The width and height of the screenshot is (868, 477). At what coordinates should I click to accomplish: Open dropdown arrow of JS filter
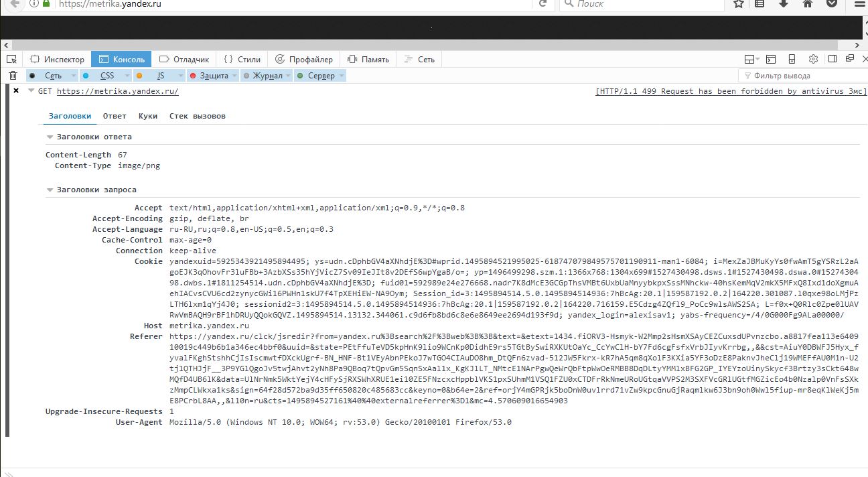[x=181, y=76]
